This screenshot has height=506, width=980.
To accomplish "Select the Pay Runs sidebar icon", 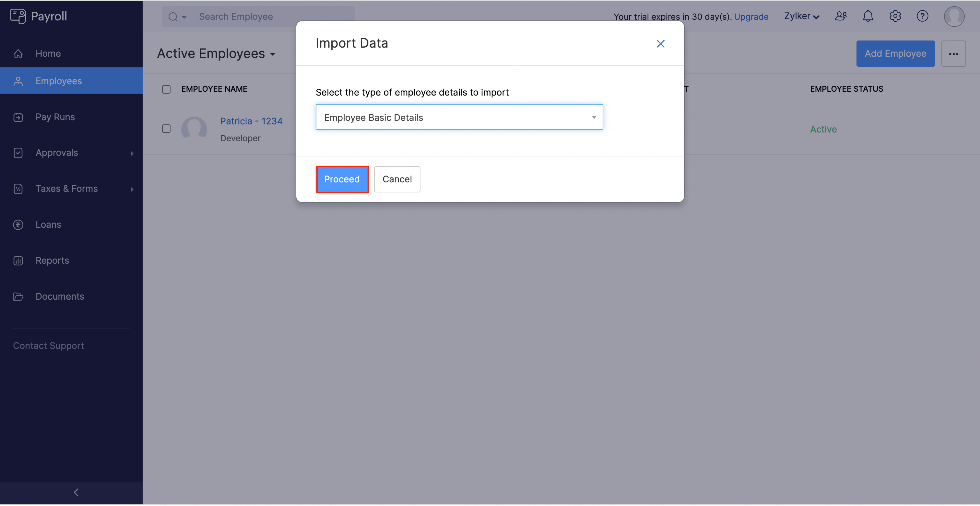I will point(18,117).
